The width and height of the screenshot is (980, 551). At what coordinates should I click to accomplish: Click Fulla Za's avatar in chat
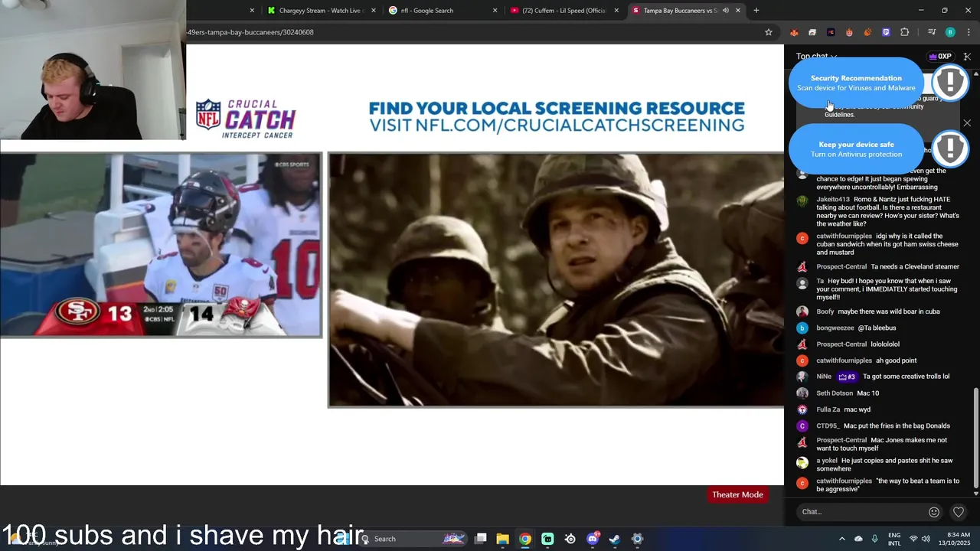coord(802,409)
